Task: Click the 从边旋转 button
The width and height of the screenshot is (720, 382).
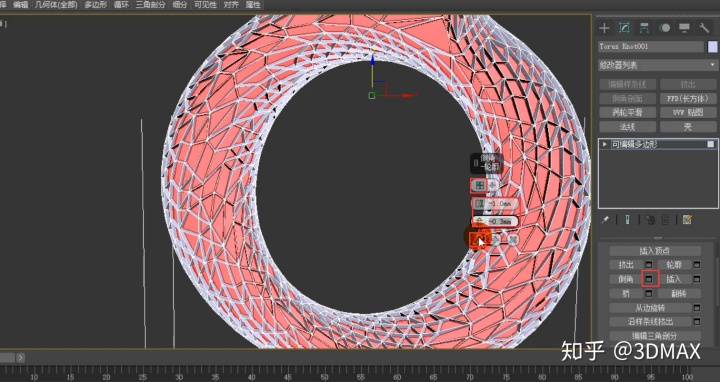Action: [650, 308]
